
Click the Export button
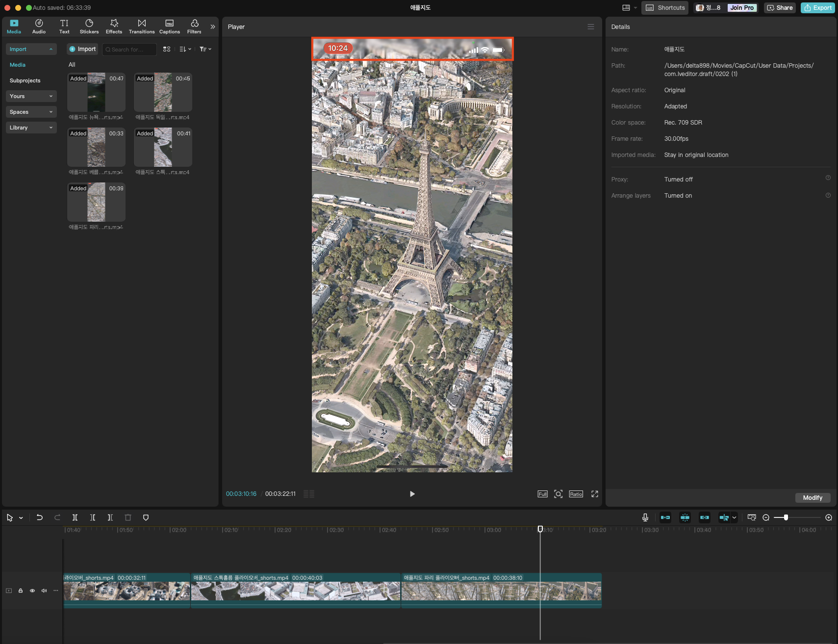[x=817, y=8]
